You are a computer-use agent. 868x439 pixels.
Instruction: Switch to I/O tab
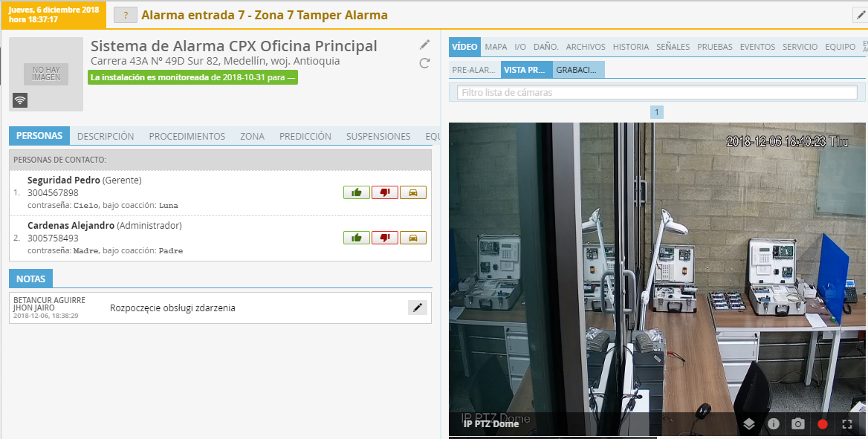click(x=520, y=47)
